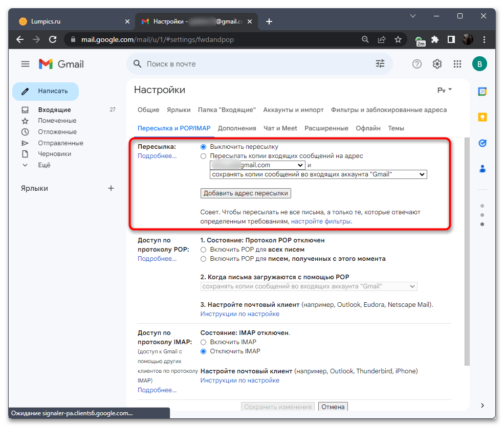
Task: Click the search options filter icon
Action: (380, 64)
